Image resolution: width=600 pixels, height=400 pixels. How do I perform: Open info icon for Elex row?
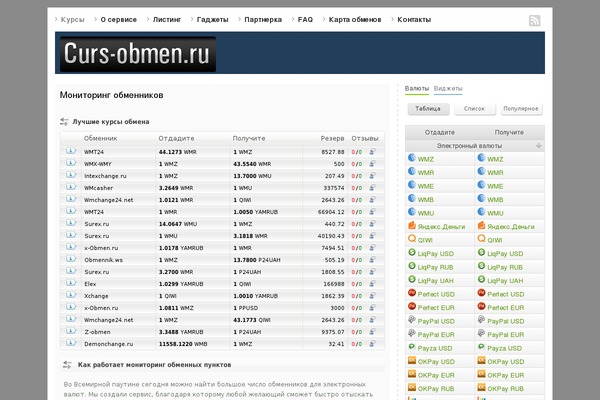(x=71, y=283)
